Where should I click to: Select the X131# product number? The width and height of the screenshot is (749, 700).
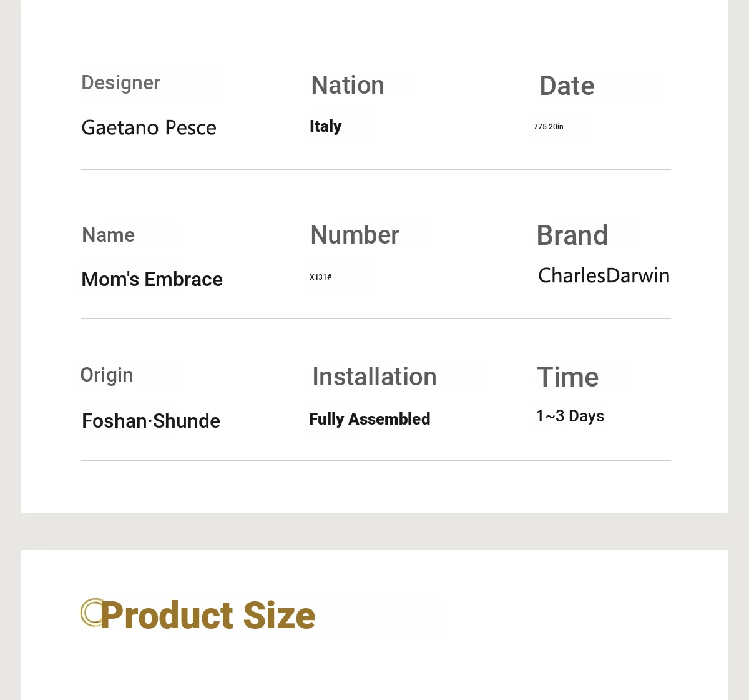coord(321,277)
